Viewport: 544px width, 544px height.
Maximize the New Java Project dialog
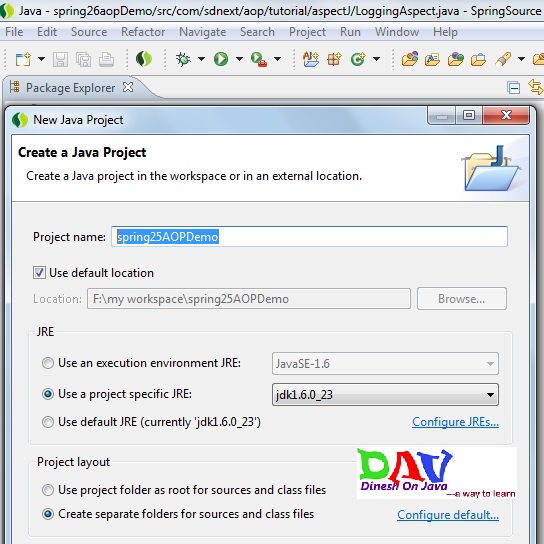(x=469, y=115)
